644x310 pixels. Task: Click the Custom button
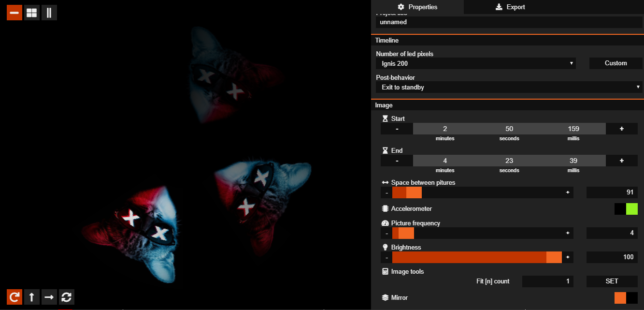coord(616,63)
